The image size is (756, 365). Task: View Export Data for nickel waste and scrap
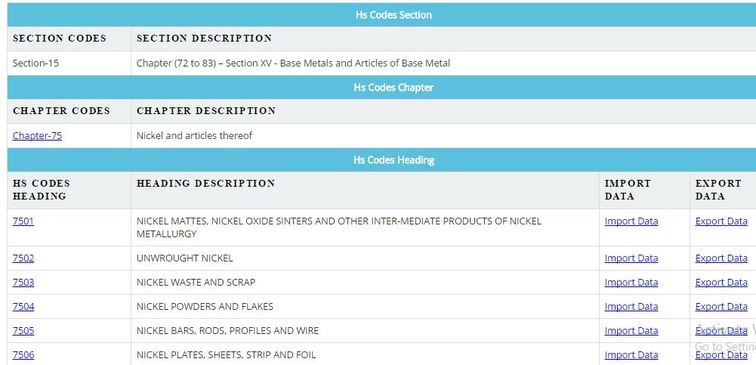click(x=721, y=282)
